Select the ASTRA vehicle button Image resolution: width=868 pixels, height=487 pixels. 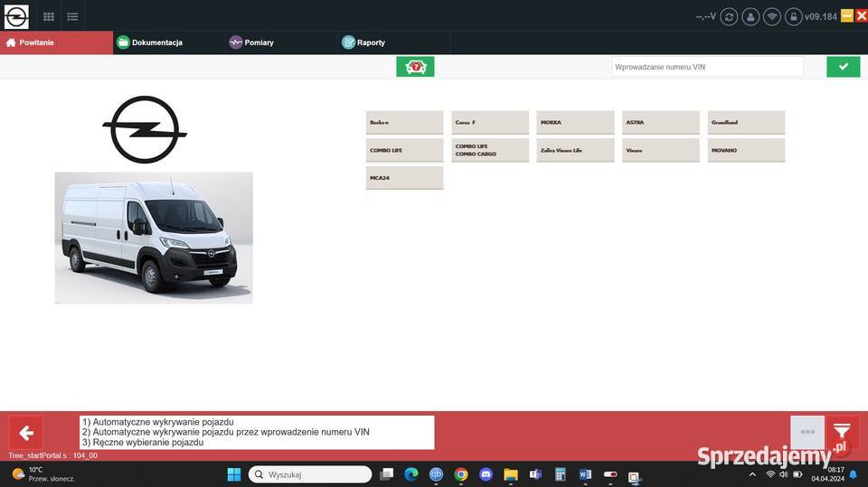tap(660, 122)
